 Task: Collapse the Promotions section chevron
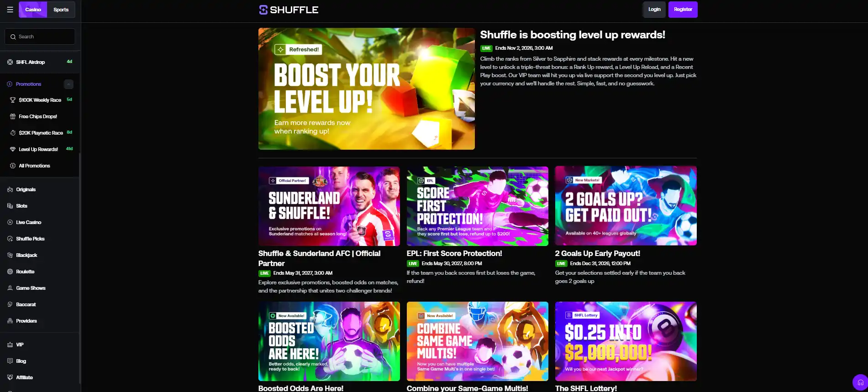(x=68, y=84)
